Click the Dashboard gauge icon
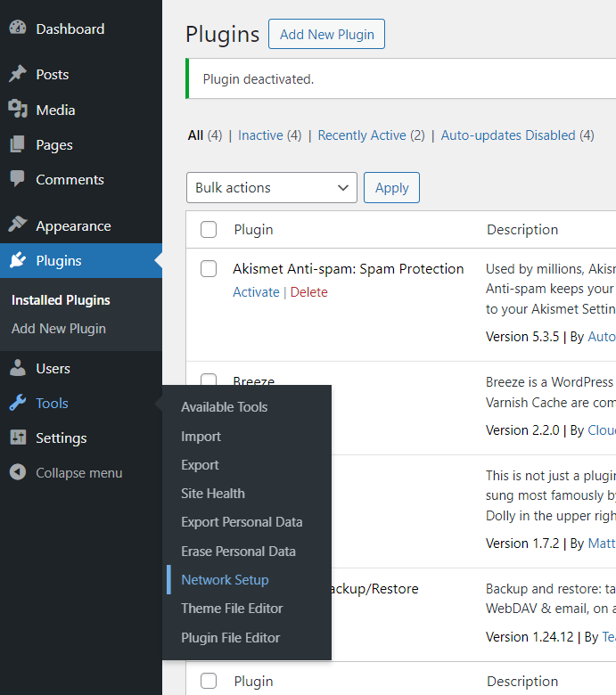This screenshot has height=695, width=616. tap(18, 28)
